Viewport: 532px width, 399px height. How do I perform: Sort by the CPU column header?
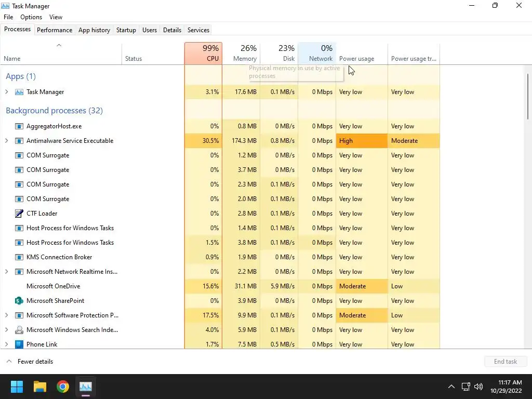[204, 54]
